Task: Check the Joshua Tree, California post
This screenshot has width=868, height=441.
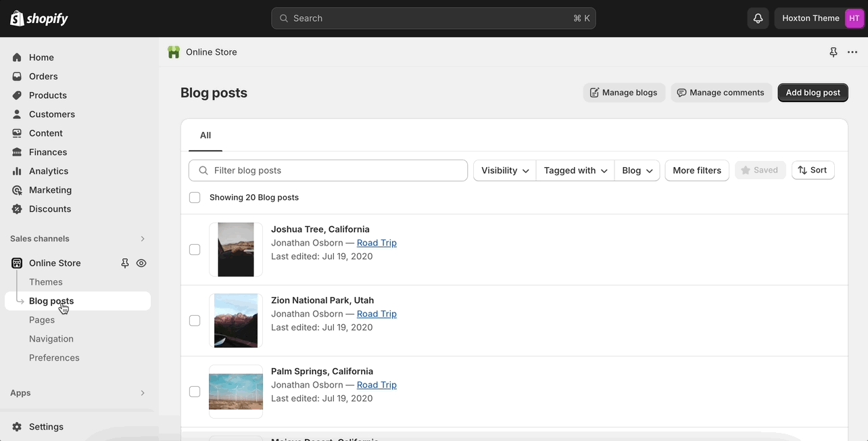Action: click(195, 250)
